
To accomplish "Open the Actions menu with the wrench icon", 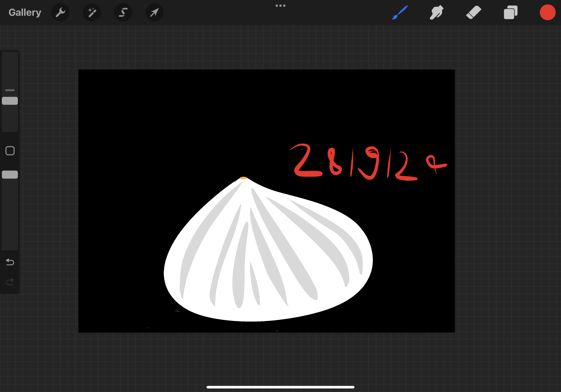I will pos(61,12).
